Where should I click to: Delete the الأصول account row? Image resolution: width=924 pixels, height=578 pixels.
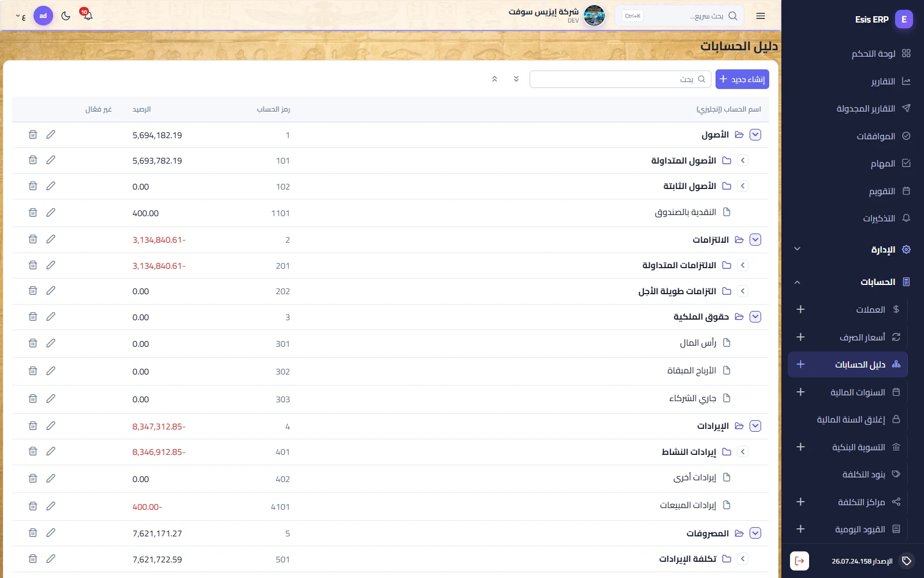point(33,135)
